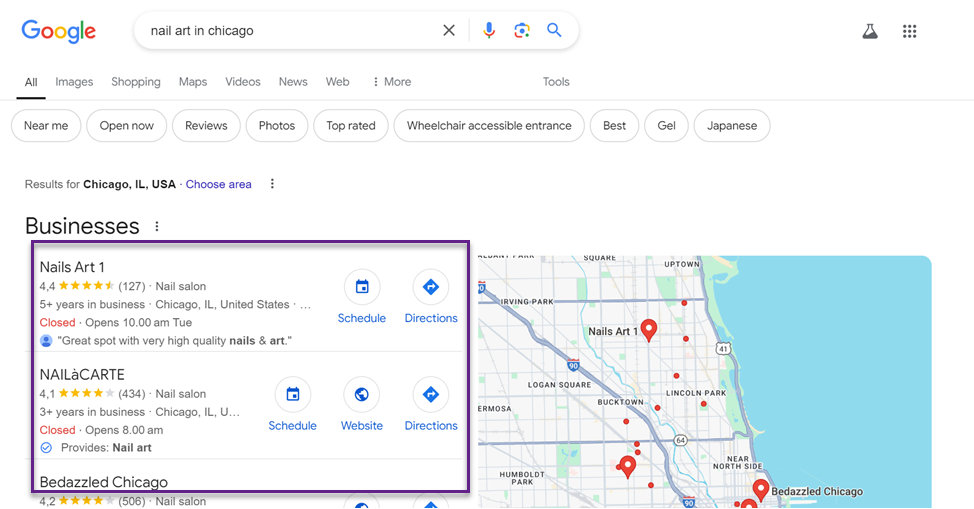974x509 pixels.
Task: Open options menu beside Choose area
Action: click(272, 184)
